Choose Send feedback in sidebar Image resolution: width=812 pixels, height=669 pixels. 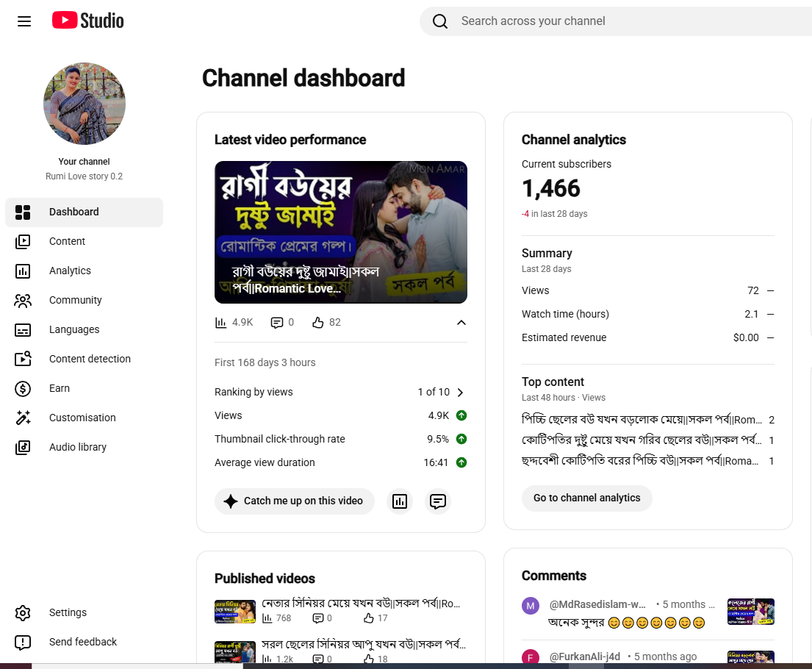click(84, 643)
